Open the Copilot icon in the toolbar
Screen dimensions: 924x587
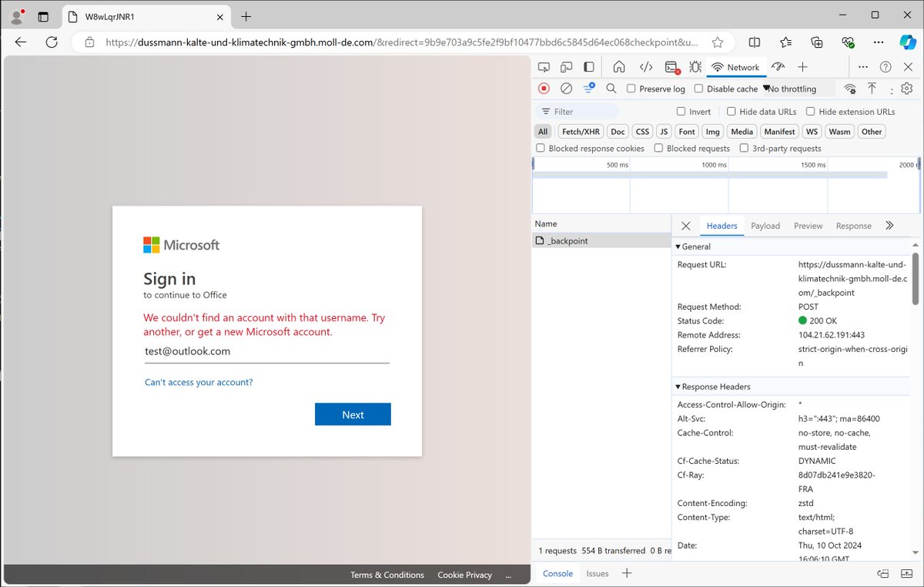[x=909, y=42]
